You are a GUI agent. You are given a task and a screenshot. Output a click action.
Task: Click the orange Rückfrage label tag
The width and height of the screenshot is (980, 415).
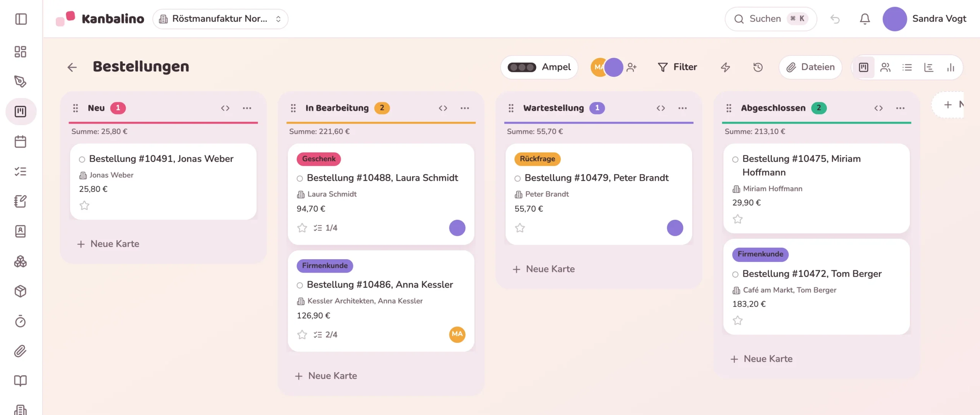tap(537, 159)
